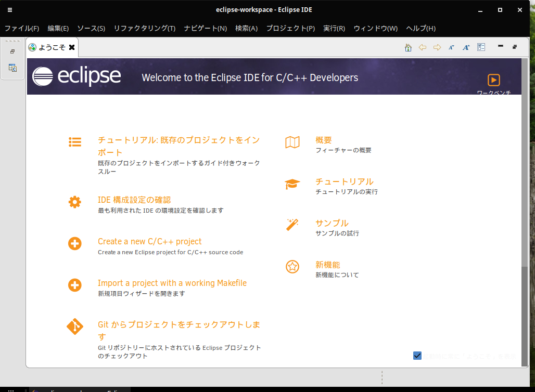Click the forward arrow in Welcome toolbar
The height and width of the screenshot is (392, 535).
[x=437, y=47]
